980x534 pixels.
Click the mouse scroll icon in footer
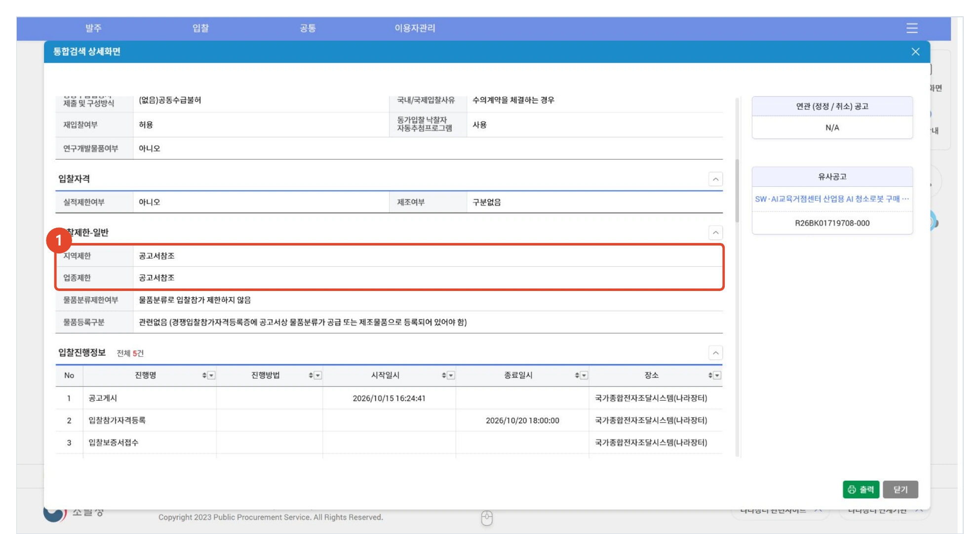click(487, 518)
